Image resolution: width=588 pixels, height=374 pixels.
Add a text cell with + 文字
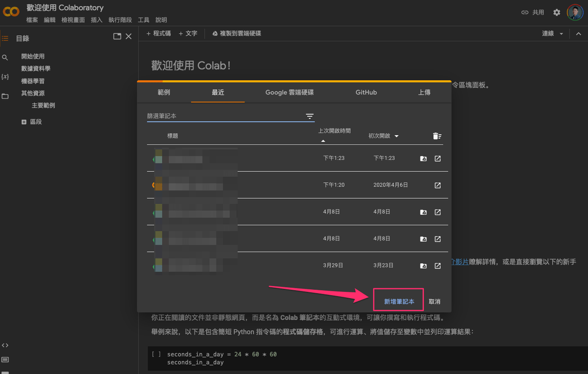click(x=188, y=34)
